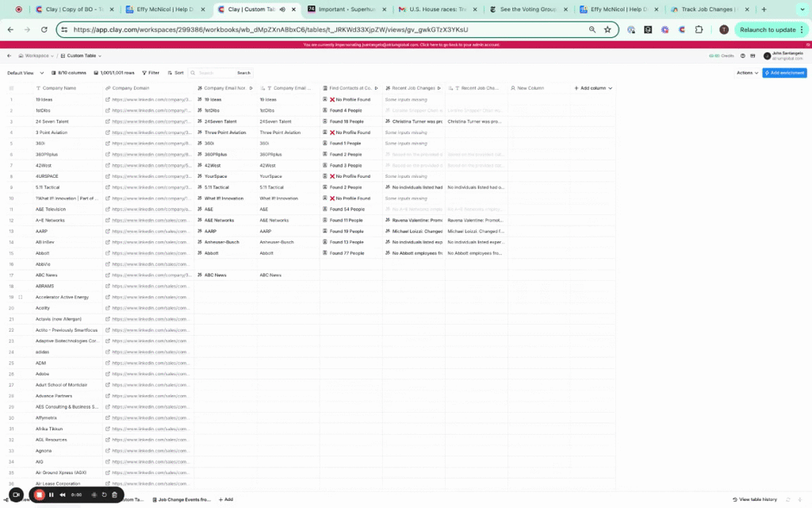Restart the recording with the circular arrow
This screenshot has height=508, width=812.
click(104, 495)
